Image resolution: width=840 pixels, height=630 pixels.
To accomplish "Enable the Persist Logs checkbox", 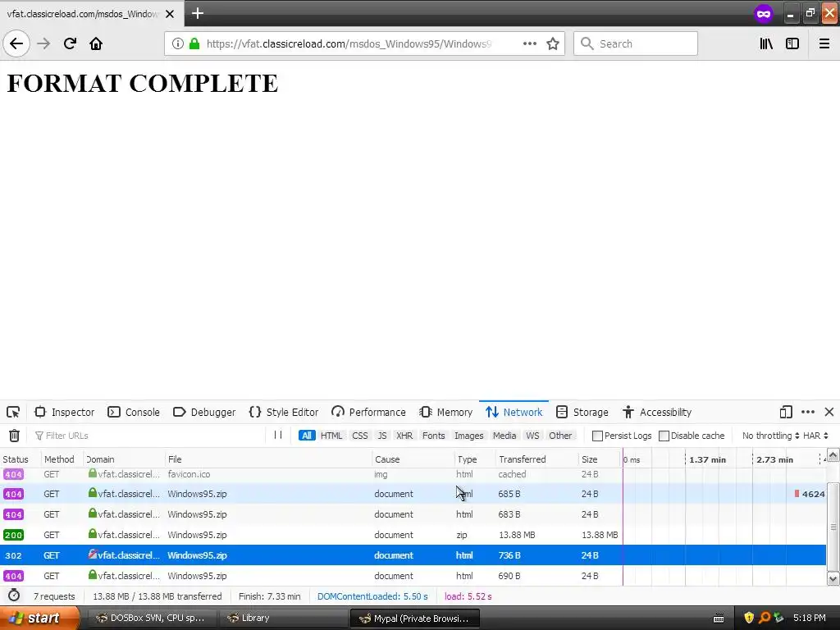I will click(597, 436).
